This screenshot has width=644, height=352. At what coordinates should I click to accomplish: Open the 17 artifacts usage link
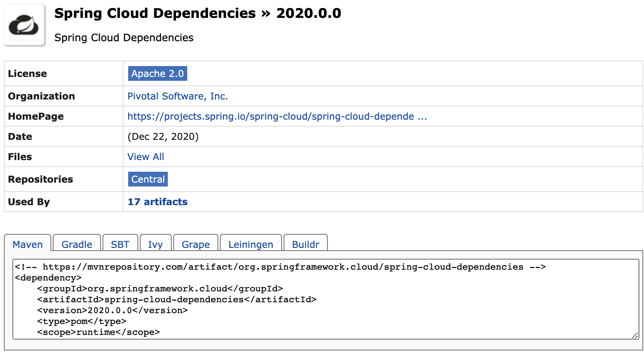pyautogui.click(x=157, y=202)
